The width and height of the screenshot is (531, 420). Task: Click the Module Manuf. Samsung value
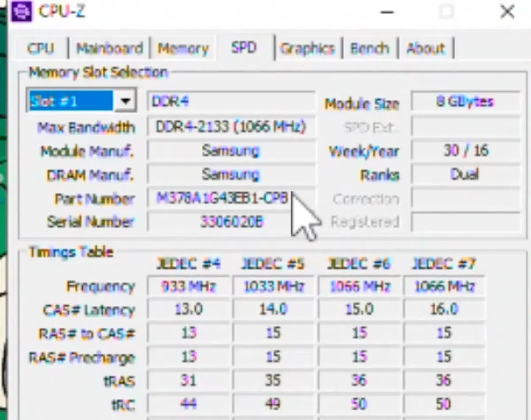click(x=231, y=151)
